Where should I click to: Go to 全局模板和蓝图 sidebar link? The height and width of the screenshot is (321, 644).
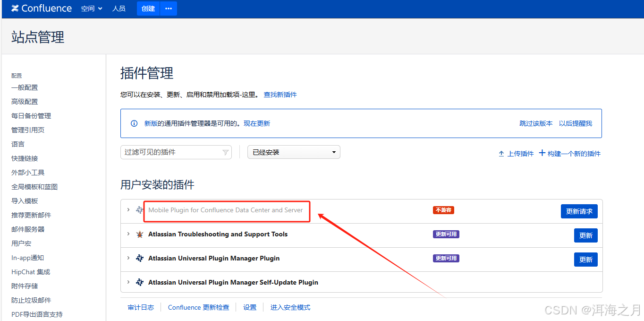coord(34,187)
